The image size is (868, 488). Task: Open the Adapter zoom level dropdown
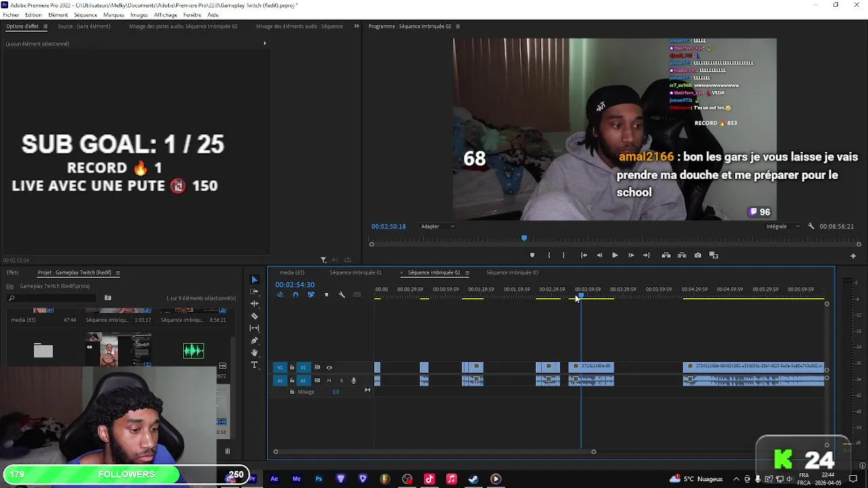[437, 226]
